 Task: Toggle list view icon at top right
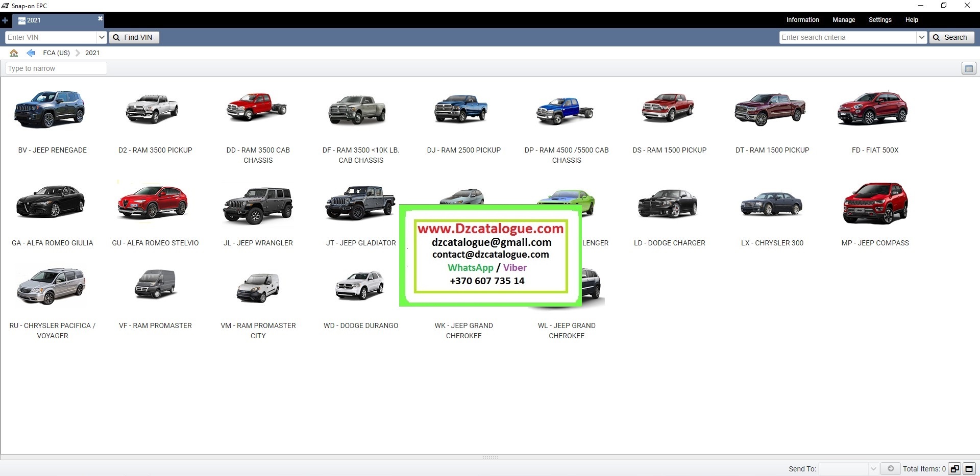click(969, 68)
